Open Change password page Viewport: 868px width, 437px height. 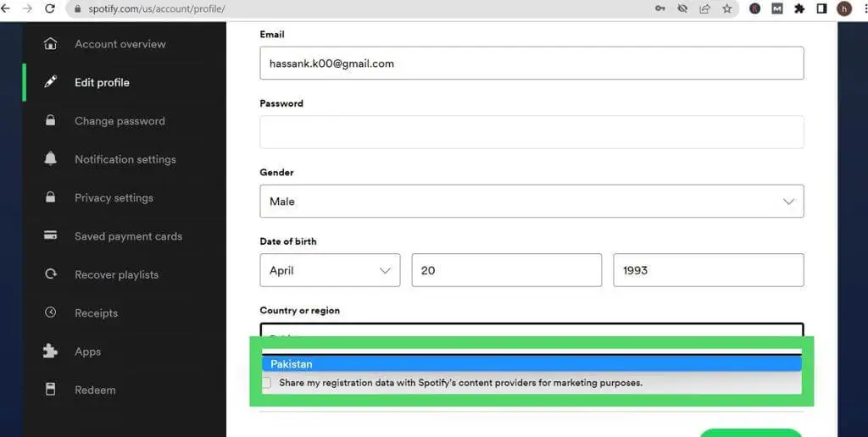tap(120, 121)
